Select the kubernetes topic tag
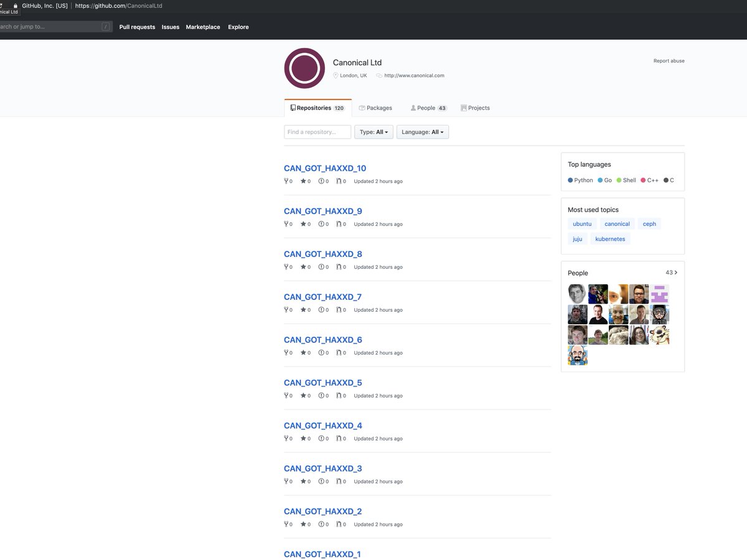The width and height of the screenshot is (747, 560). pos(610,239)
